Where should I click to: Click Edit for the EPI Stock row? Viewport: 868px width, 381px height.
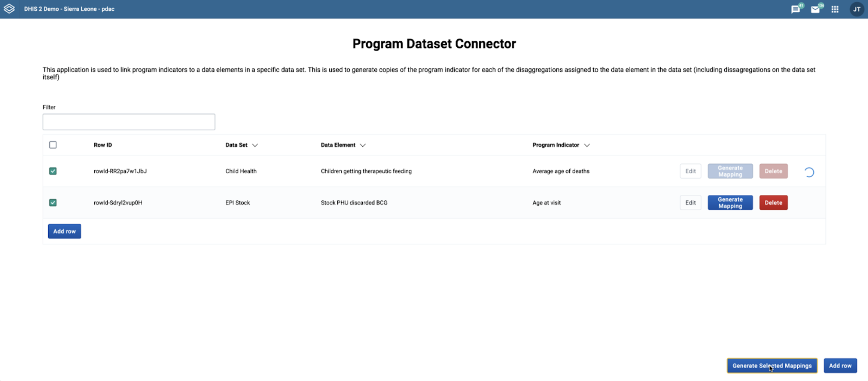pyautogui.click(x=690, y=202)
